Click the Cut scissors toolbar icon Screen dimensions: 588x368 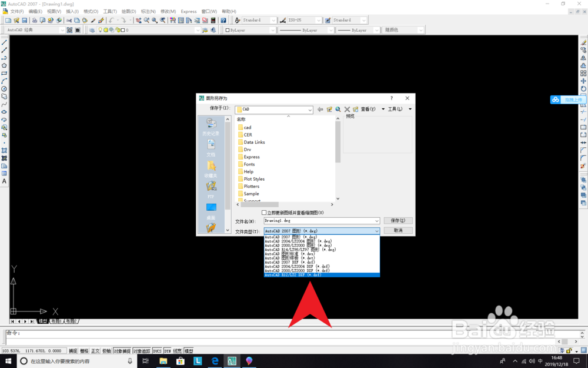pos(69,20)
